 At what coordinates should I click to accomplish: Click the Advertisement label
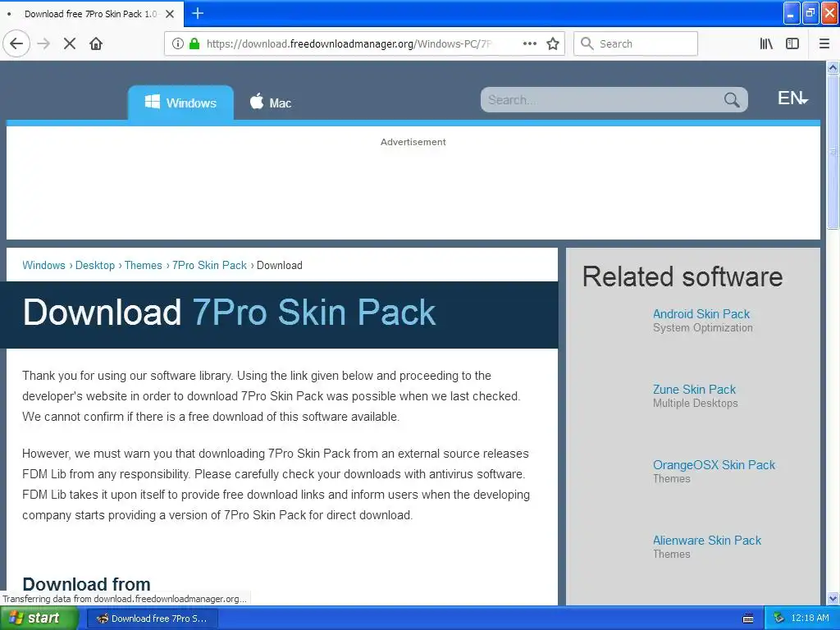(x=413, y=142)
